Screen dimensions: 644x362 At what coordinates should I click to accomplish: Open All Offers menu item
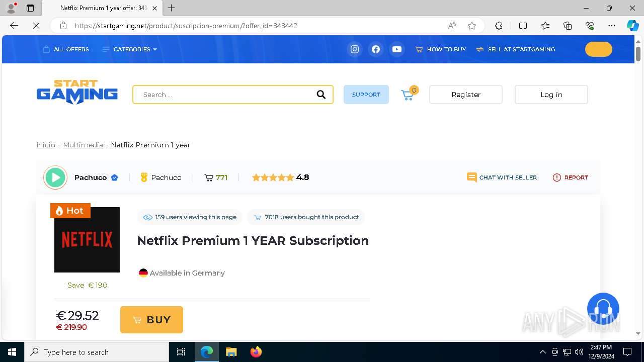point(66,49)
